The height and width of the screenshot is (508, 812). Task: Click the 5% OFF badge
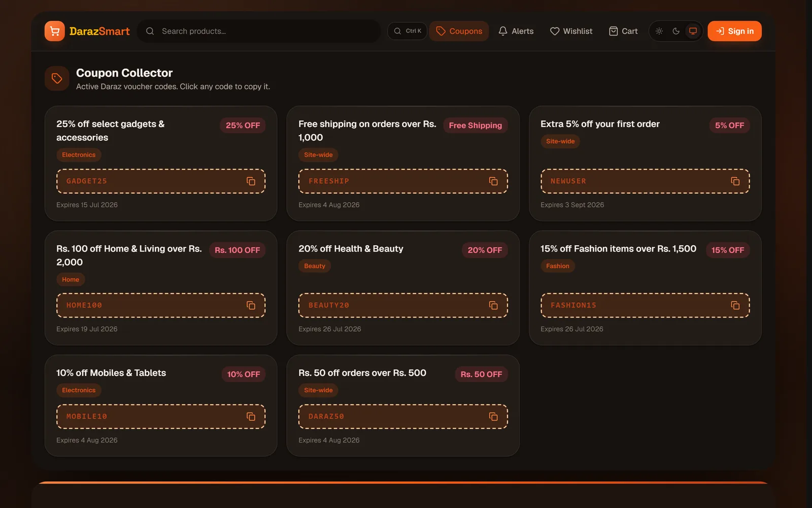coord(729,125)
